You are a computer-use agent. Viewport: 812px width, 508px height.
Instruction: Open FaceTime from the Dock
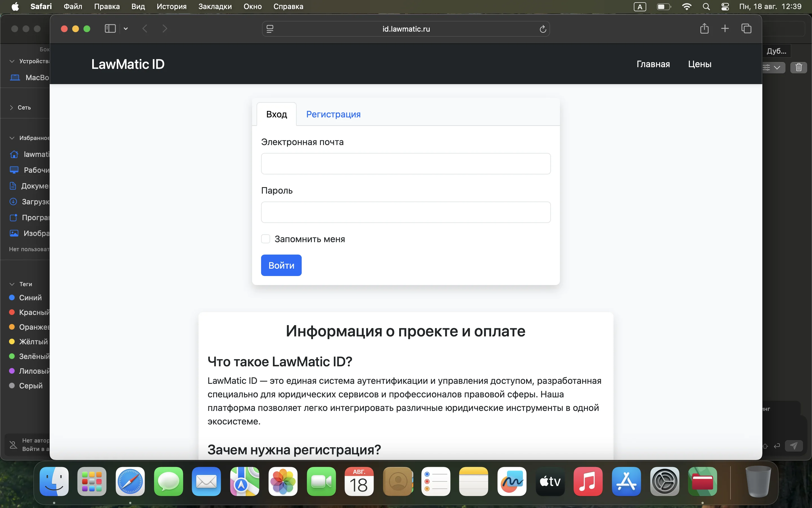pos(321,481)
